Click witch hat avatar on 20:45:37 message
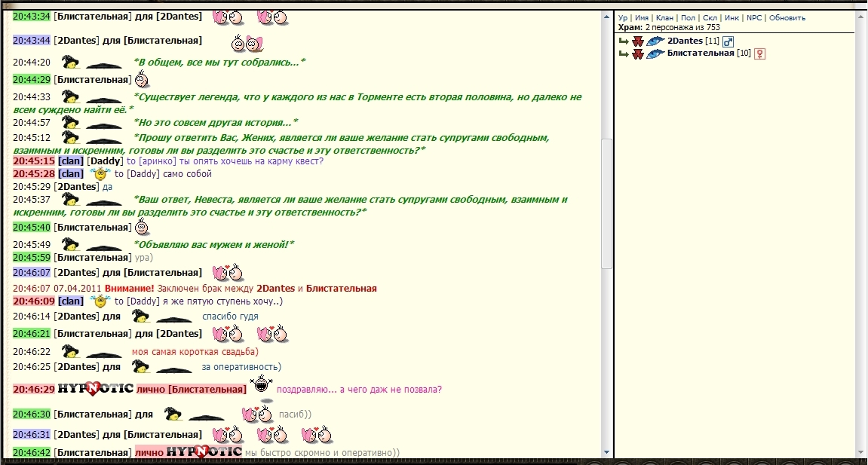The image size is (868, 465). [69, 199]
